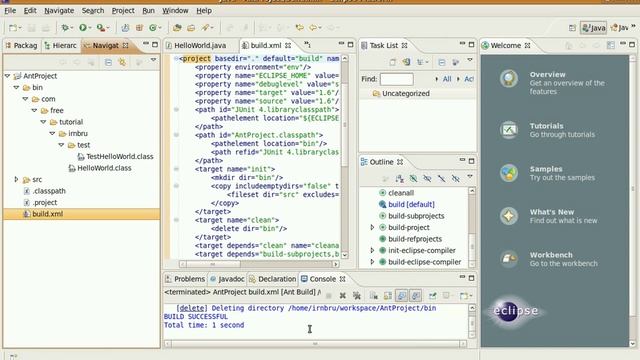Viewport: 640px width, 360px height.
Task: Click the Overview globe icon on Welcome page
Action: (509, 79)
